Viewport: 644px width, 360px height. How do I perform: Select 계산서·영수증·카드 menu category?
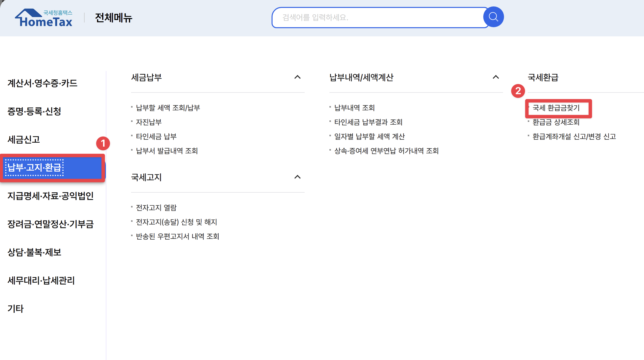tap(42, 83)
